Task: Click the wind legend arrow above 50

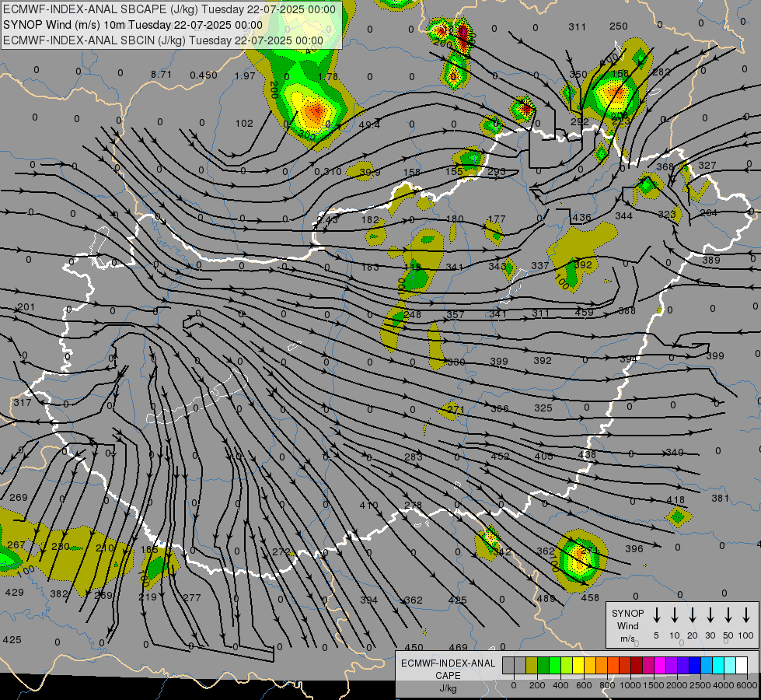Action: [x=728, y=615]
